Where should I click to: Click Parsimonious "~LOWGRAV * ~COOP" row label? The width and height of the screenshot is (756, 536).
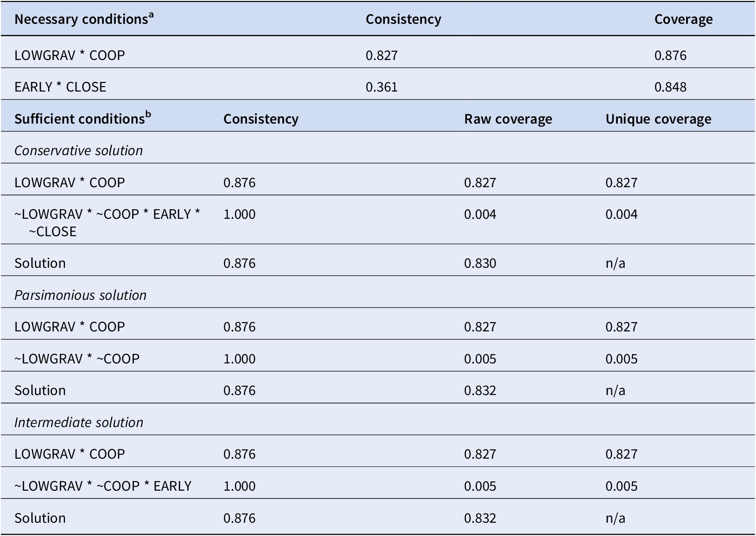[77, 359]
